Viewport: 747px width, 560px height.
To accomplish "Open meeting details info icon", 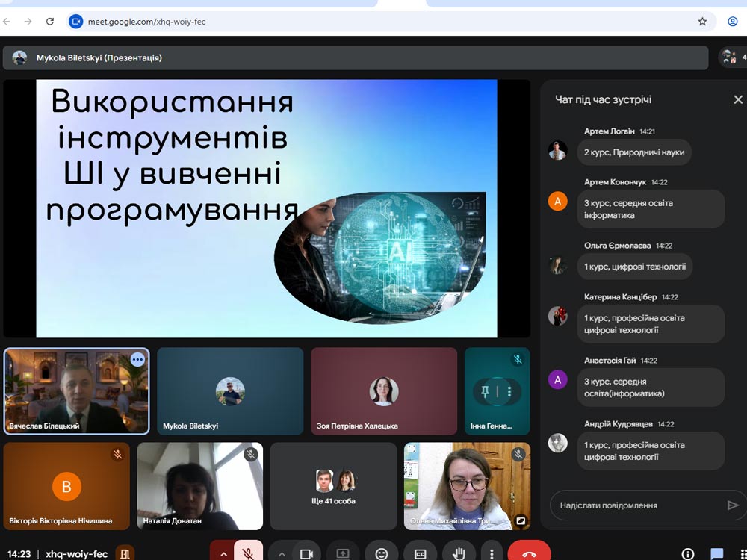I will tap(688, 553).
